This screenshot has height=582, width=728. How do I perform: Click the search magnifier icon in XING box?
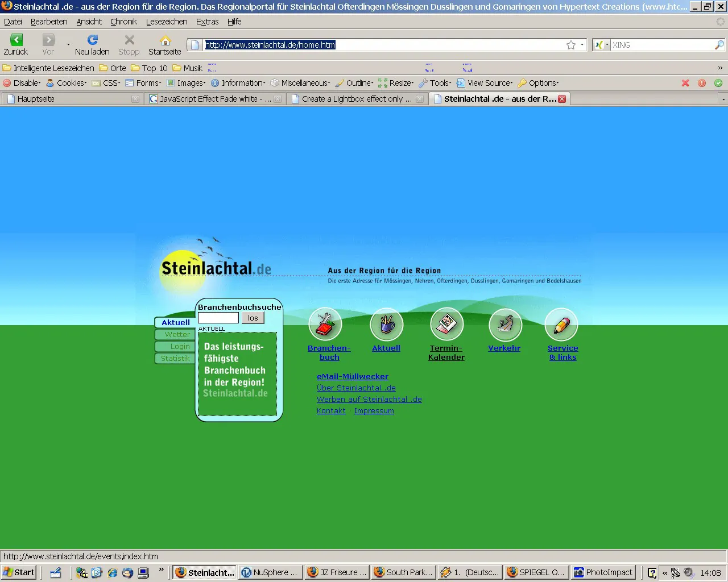click(x=719, y=45)
